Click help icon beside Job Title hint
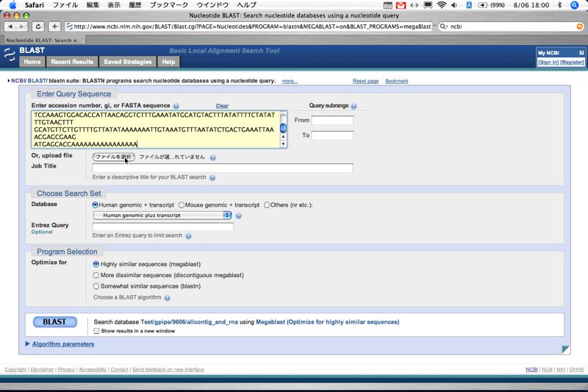Screen dimensions: 588x392 pos(212,178)
